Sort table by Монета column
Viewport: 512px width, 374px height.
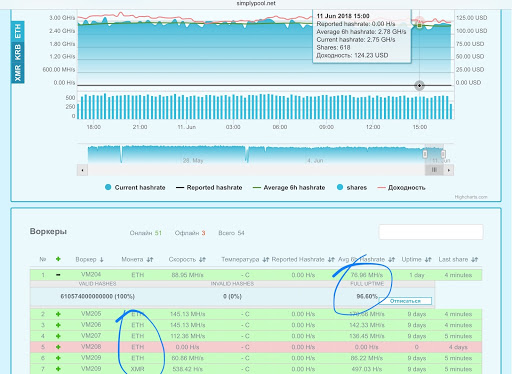click(x=137, y=259)
